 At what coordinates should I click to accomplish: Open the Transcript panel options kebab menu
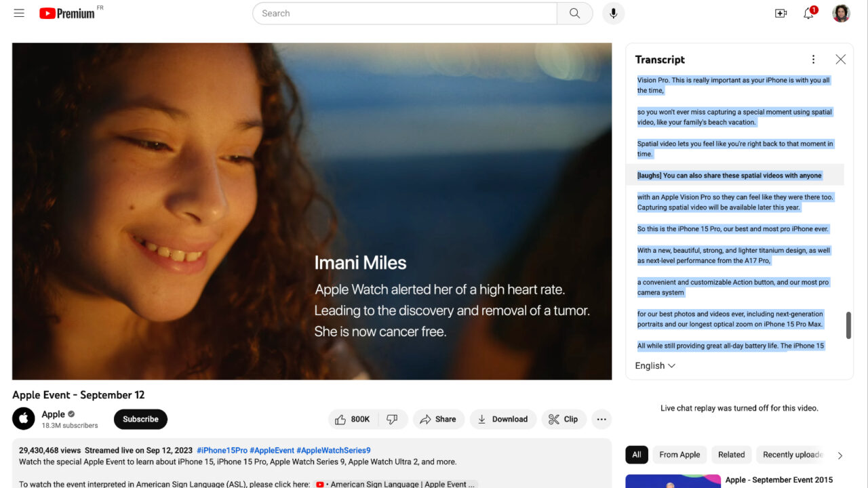(x=813, y=59)
